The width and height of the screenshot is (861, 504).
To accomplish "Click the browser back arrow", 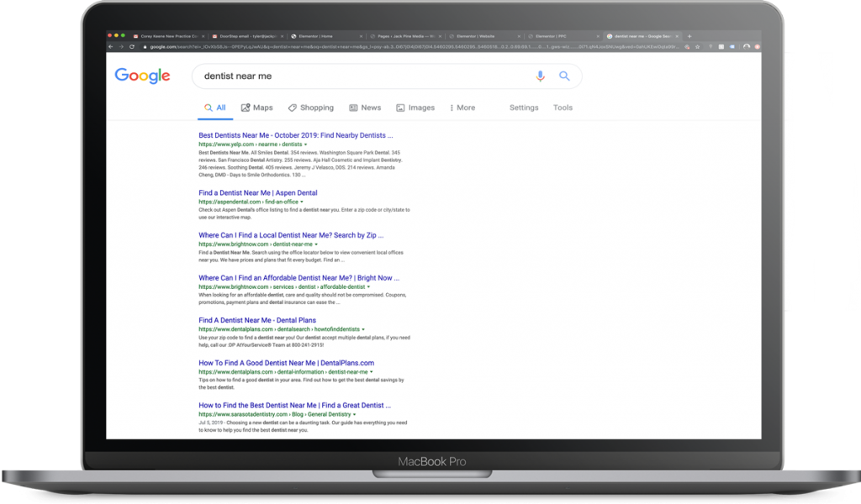I will click(x=111, y=46).
